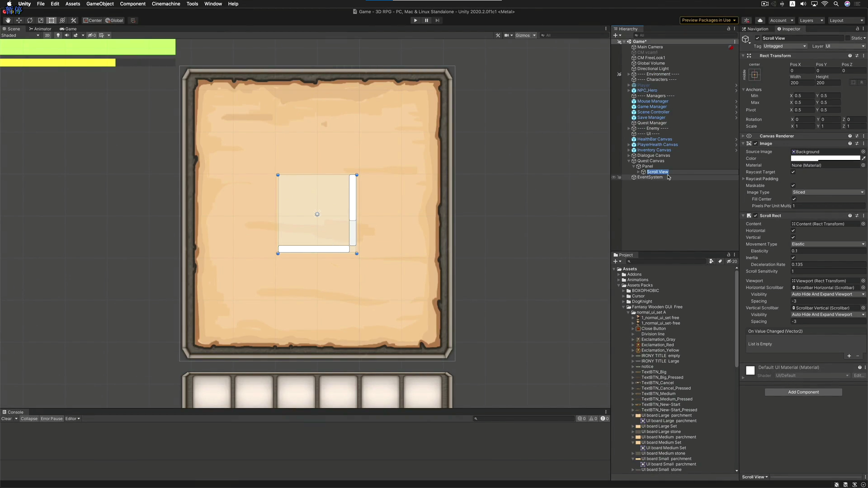Viewport: 868px width, 488px height.
Task: Select the Rotate tool
Action: (30, 20)
